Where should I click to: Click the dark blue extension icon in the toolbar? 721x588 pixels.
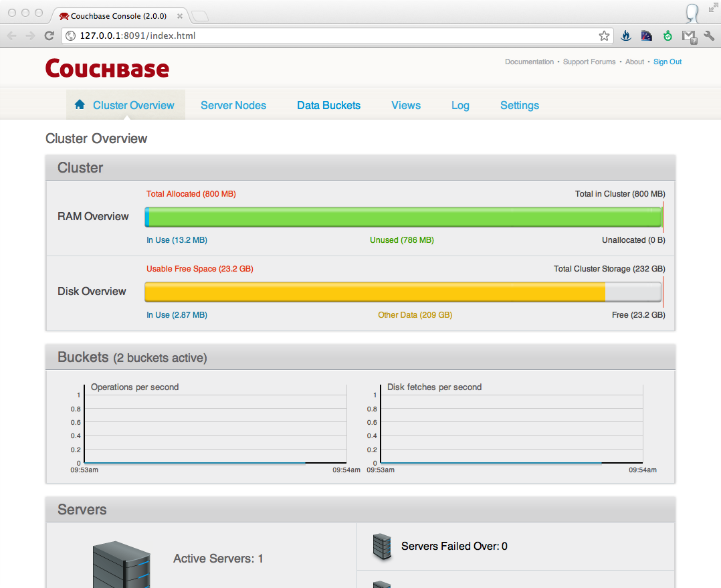click(647, 36)
